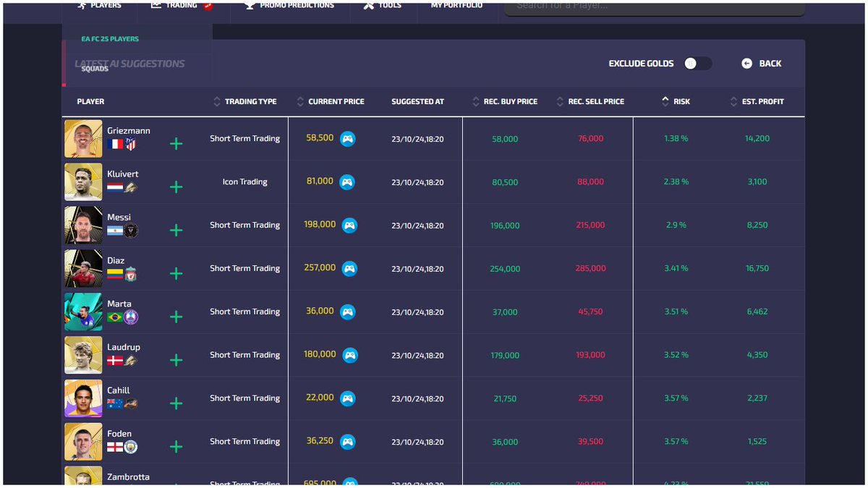Screen dimensions: 868x488
Task: Sort table by Trading Type column
Action: click(245, 102)
